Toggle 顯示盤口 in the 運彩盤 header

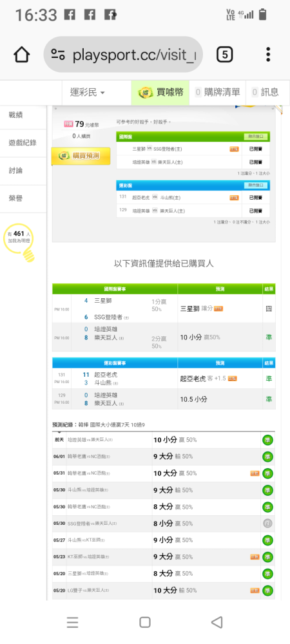255,185
